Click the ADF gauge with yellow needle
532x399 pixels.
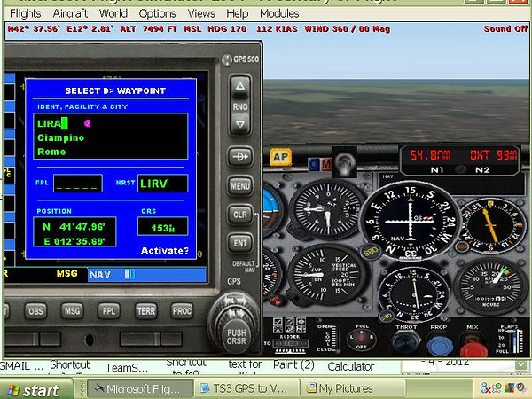(490, 225)
